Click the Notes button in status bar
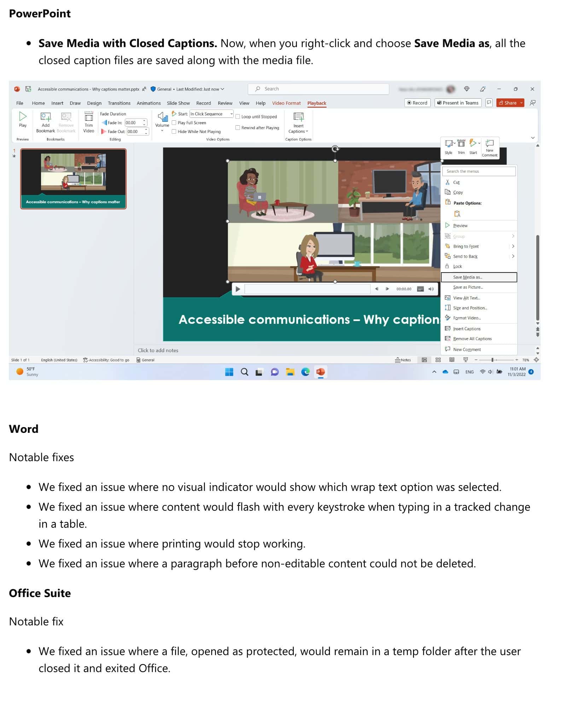This screenshot has height=728, width=587. (403, 360)
